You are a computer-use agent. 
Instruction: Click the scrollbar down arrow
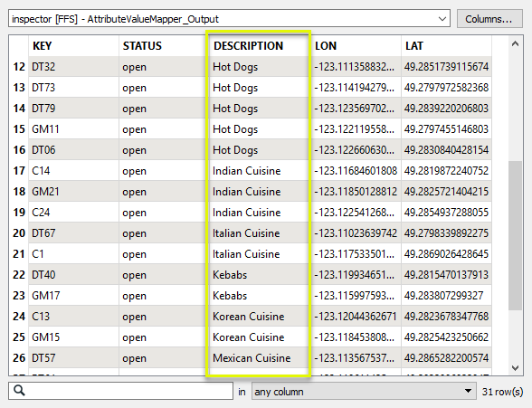pyautogui.click(x=515, y=368)
